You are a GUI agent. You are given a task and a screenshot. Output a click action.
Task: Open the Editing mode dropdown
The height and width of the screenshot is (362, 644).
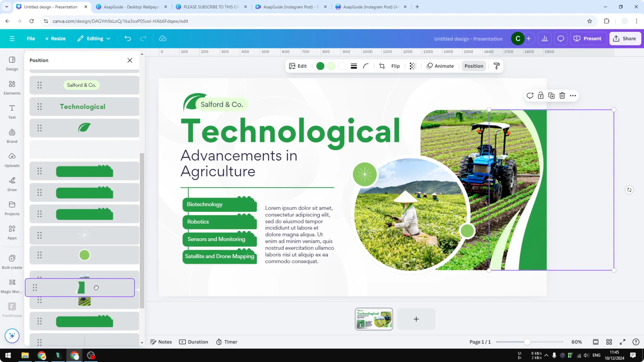pos(94,38)
